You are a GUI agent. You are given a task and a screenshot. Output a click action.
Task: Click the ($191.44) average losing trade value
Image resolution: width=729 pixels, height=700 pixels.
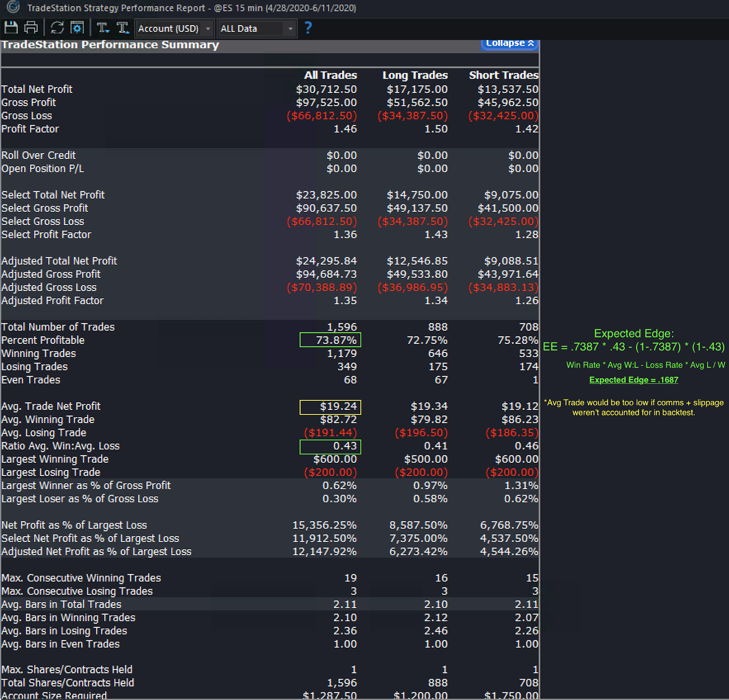pos(330,433)
